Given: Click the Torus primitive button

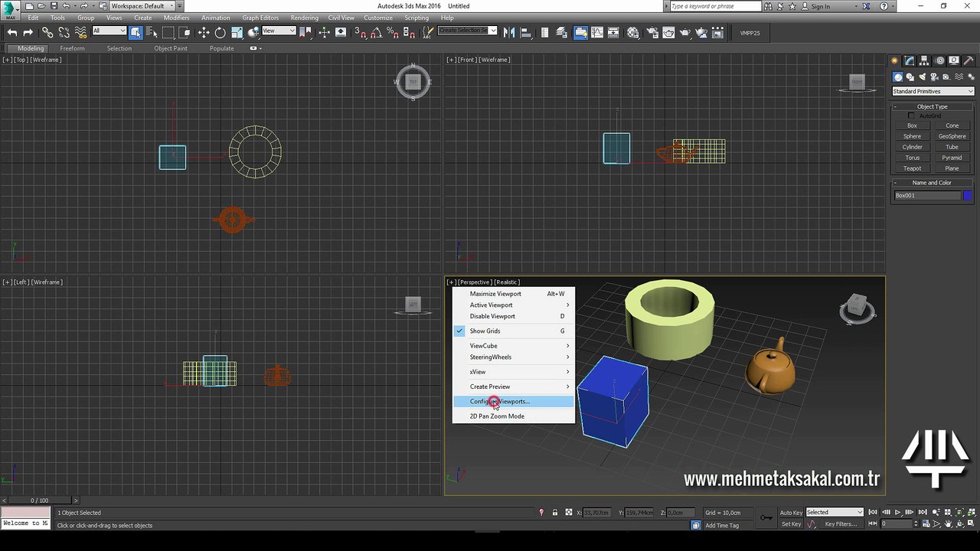Looking at the screenshot, I should (x=912, y=158).
